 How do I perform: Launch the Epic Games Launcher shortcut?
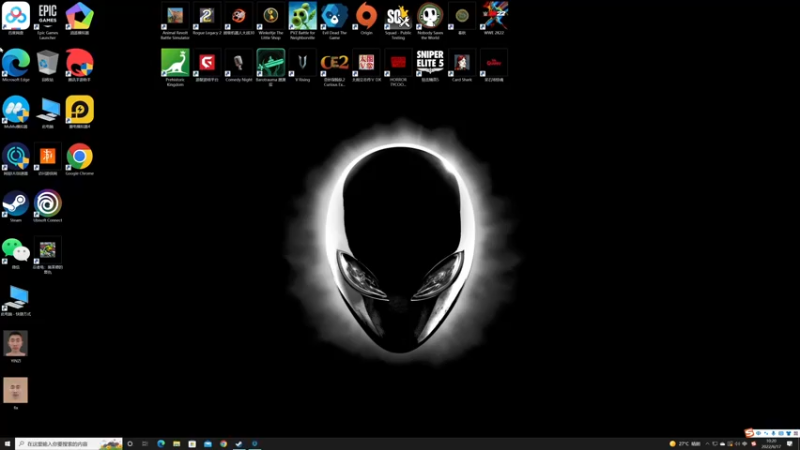(x=47, y=20)
